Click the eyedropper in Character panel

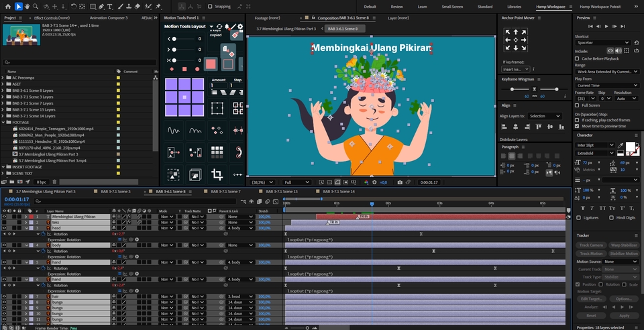tap(620, 146)
